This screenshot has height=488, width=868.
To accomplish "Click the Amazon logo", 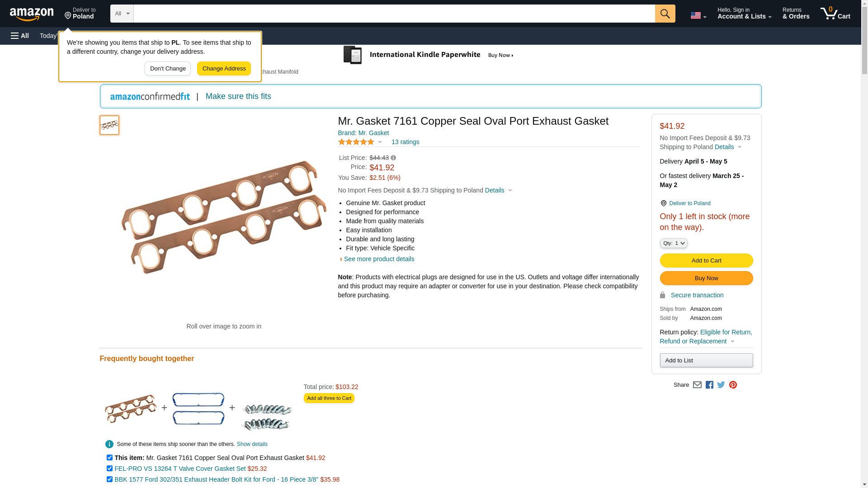I will tap(32, 14).
